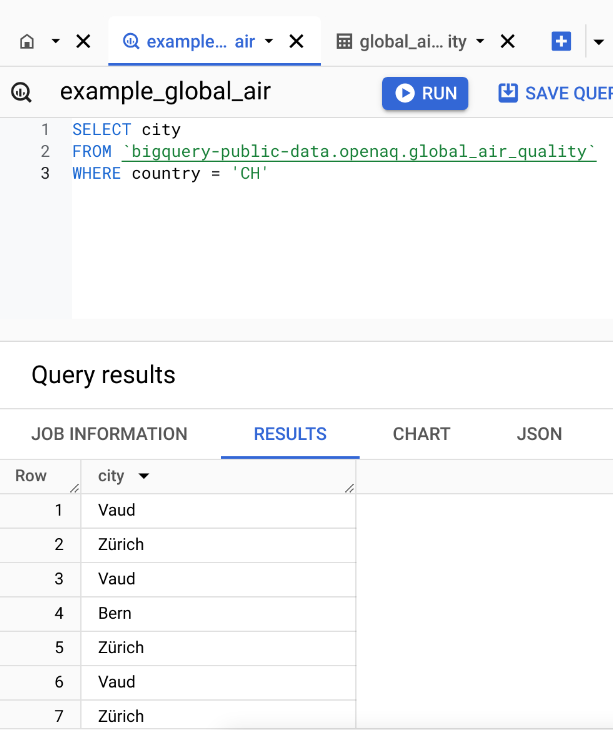This screenshot has height=730, width=613.
Task: Expand the example query tab dropdown arrow
Action: [269, 41]
